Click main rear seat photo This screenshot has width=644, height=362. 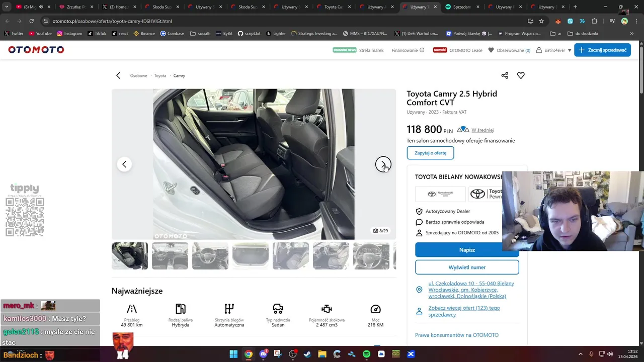click(254, 164)
